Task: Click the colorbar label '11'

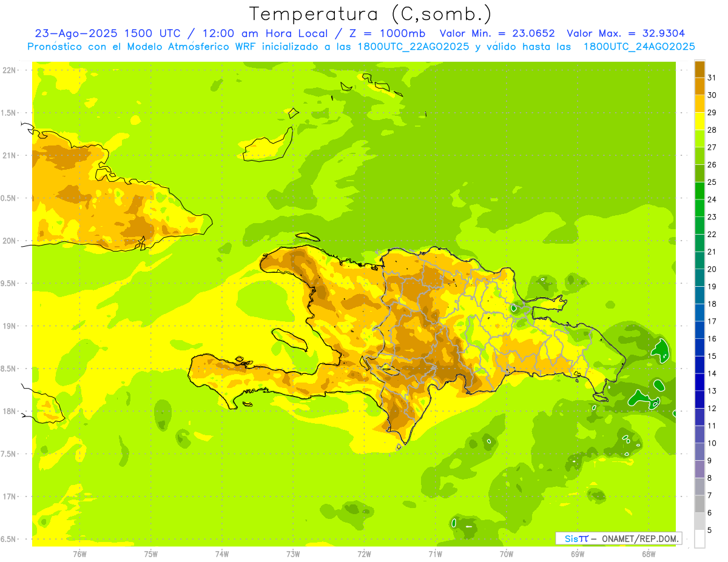Action: point(712,426)
